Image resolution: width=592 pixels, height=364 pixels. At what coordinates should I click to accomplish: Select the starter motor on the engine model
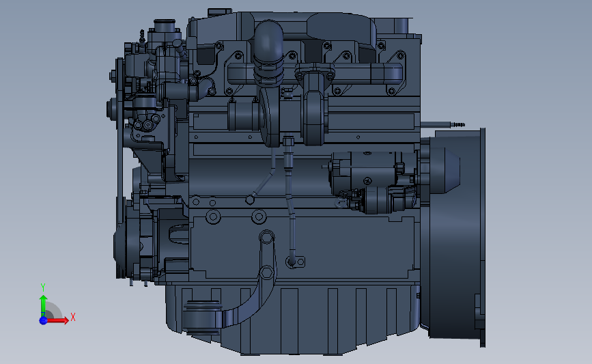(x=372, y=182)
